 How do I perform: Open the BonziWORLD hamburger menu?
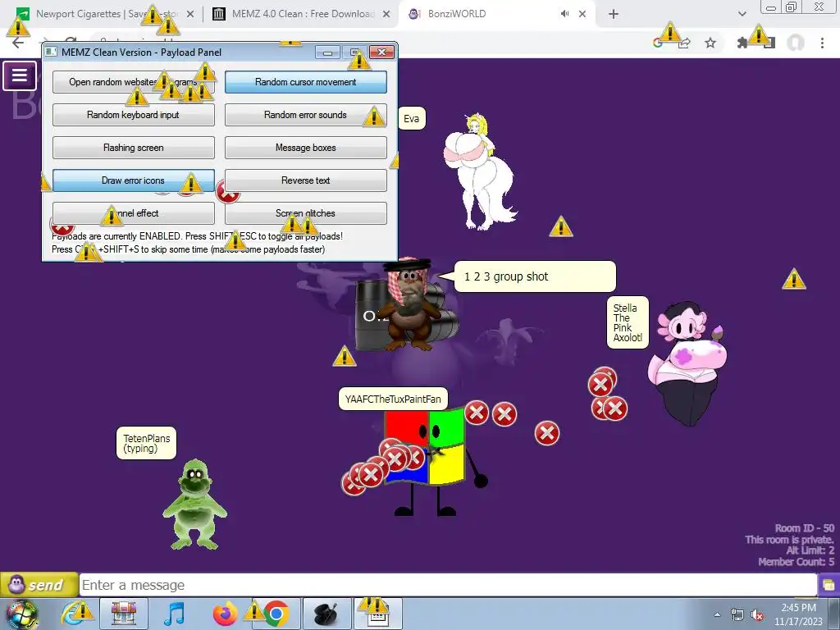point(20,75)
